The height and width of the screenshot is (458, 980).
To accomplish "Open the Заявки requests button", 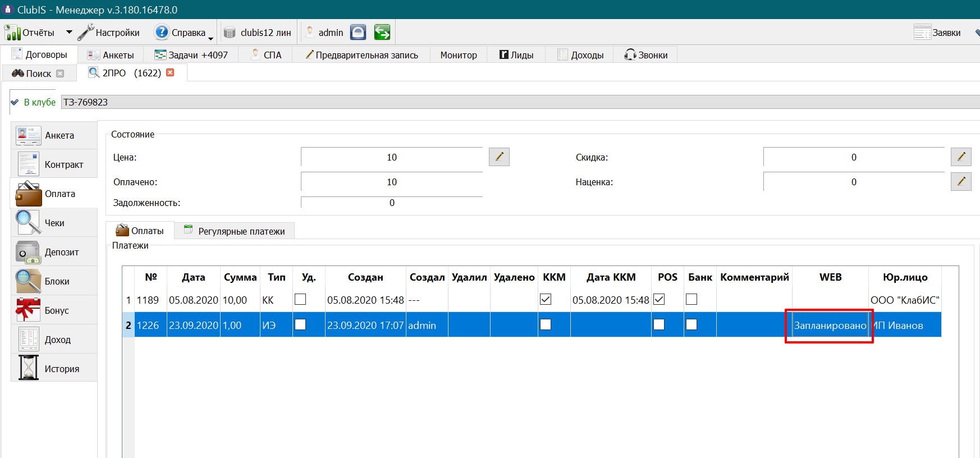I will tap(937, 33).
